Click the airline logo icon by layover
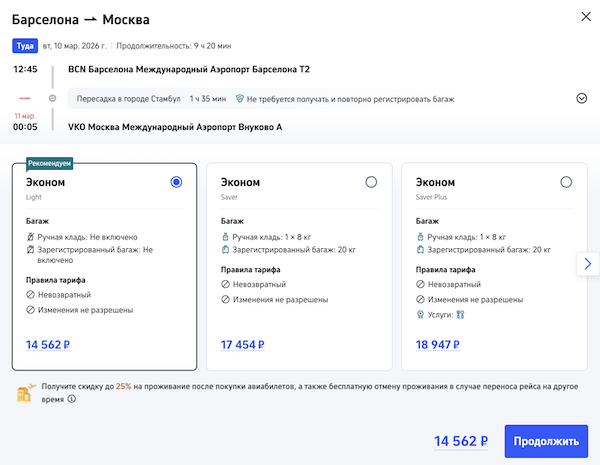600x465 pixels. pos(24,98)
